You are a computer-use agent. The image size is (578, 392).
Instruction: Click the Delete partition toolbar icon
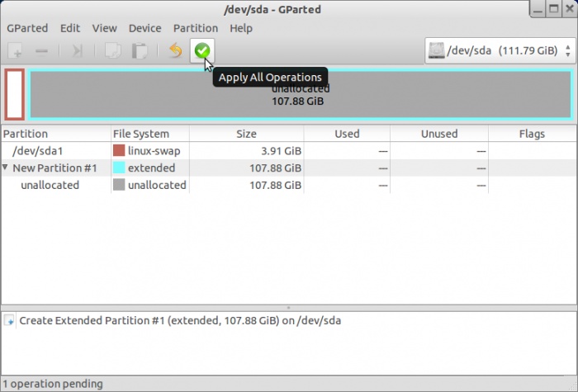41,50
